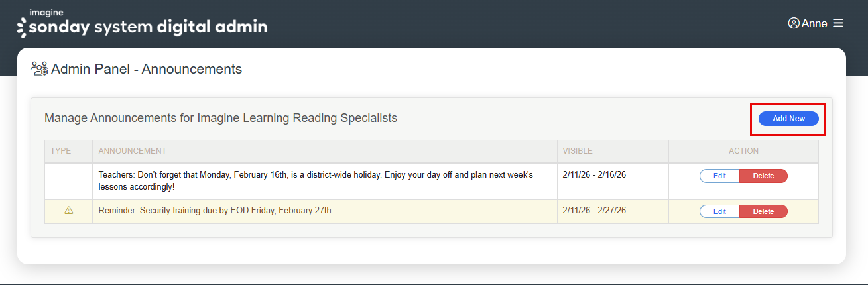Click the ANNOUNCEMENT column header

[x=133, y=151]
